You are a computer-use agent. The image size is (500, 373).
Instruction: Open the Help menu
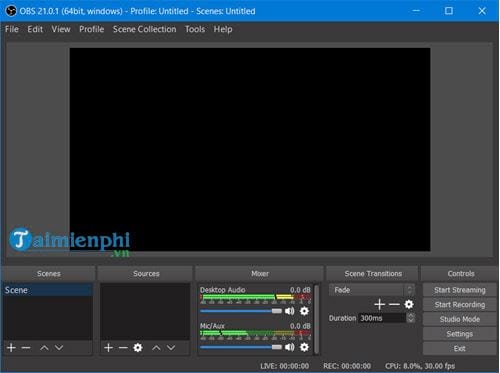coord(223,29)
